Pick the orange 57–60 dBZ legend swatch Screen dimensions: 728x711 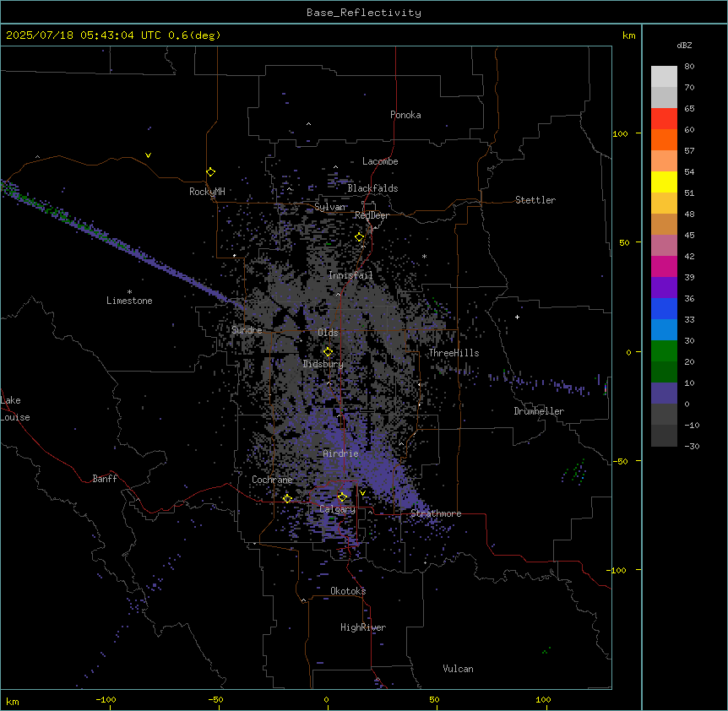tap(664, 139)
